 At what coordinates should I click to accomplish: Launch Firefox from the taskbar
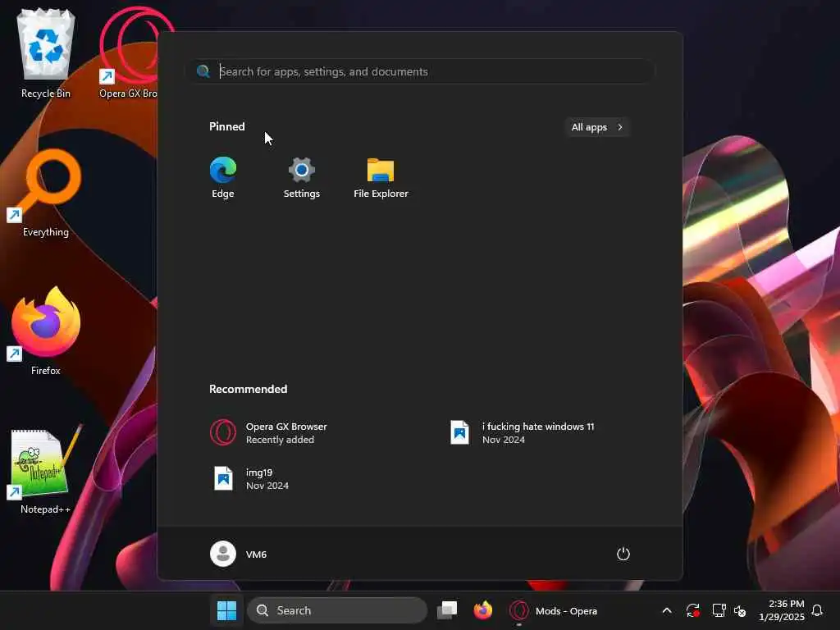click(x=482, y=610)
